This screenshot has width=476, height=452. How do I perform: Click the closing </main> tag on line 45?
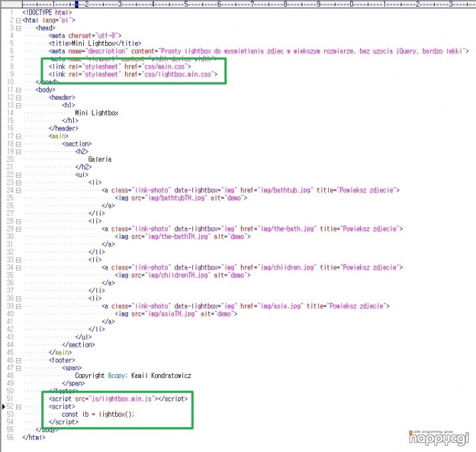(60, 352)
